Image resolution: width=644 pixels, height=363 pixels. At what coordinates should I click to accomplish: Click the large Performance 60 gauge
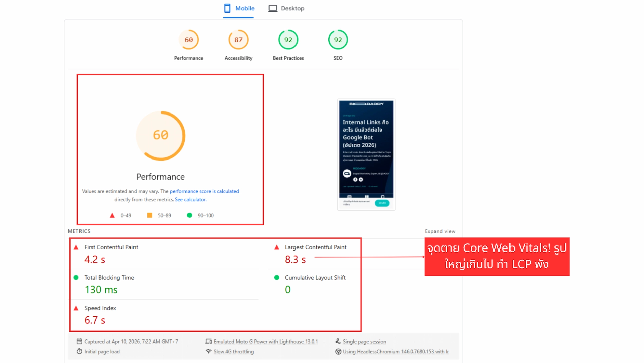point(161,136)
